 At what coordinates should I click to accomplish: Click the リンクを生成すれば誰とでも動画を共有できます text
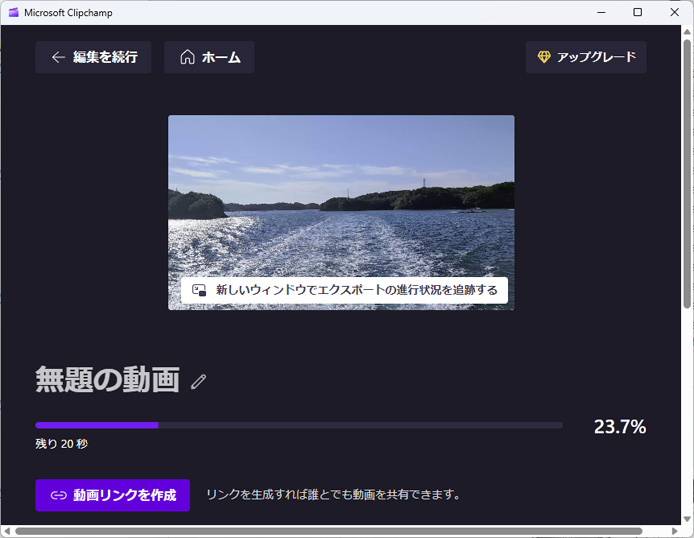(x=334, y=495)
